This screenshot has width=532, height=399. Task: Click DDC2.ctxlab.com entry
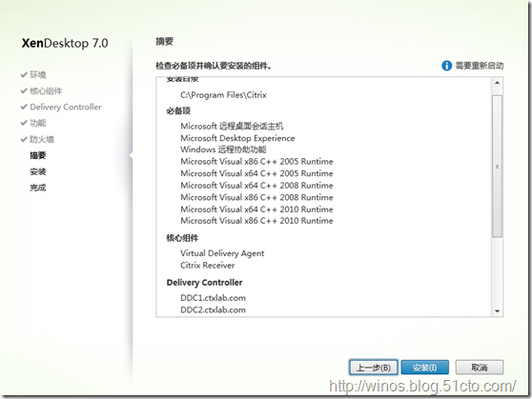[213, 309]
